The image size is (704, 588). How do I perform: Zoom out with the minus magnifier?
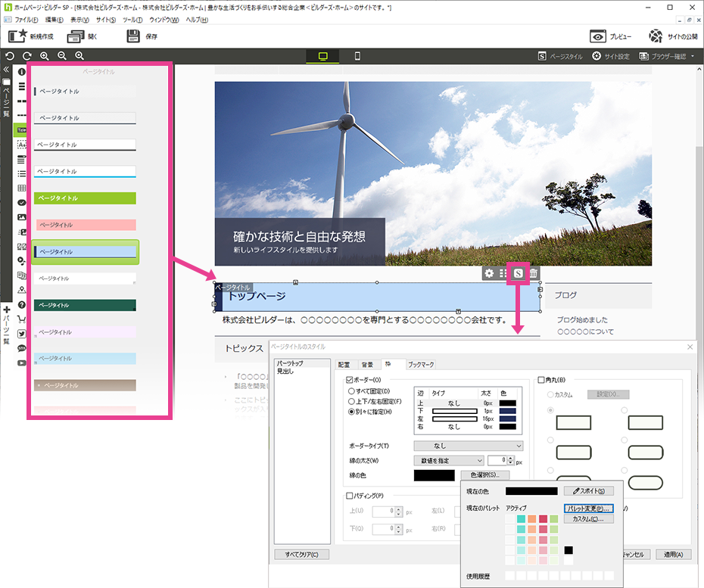click(x=62, y=56)
